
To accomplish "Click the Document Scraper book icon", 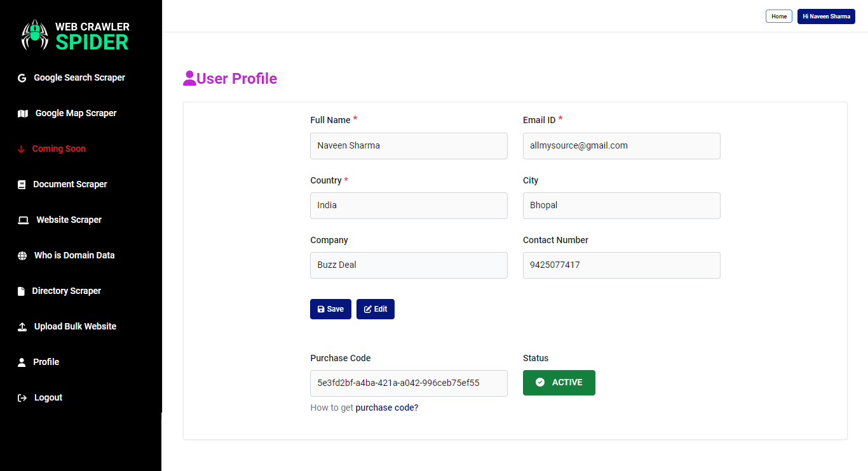I will (x=21, y=183).
